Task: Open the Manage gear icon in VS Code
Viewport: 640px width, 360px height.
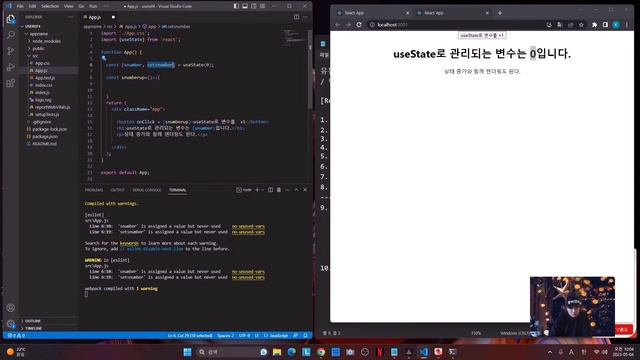Action: tap(11, 324)
